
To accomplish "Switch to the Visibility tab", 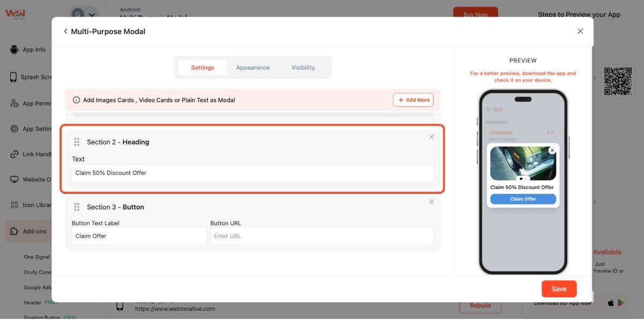I will [x=303, y=68].
